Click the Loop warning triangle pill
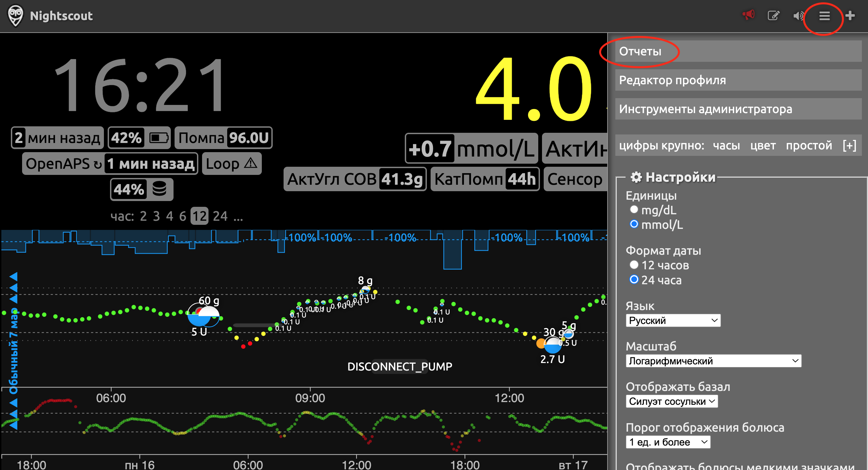Screen dimensions: 868x470 click(x=232, y=164)
